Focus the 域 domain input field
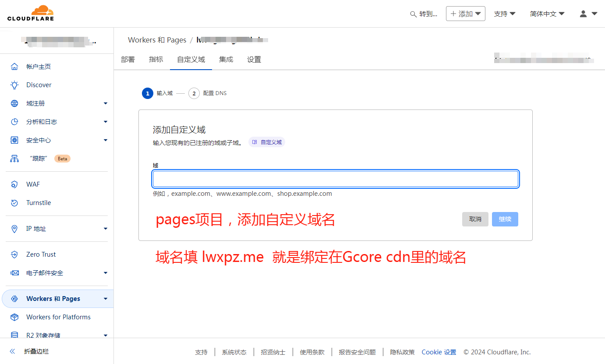This screenshot has width=605, height=364. [x=335, y=179]
